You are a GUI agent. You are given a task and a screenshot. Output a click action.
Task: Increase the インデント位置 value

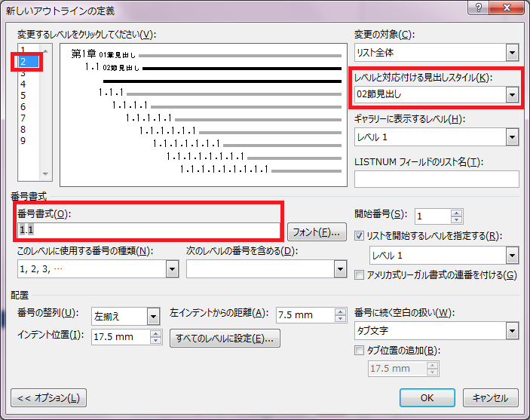[155, 333]
